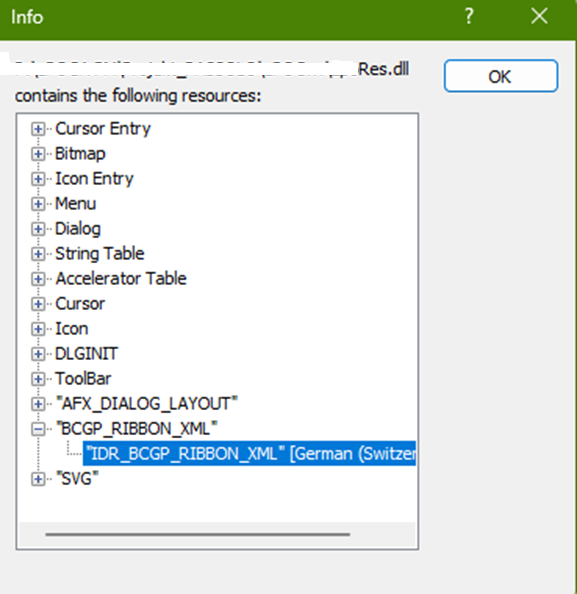577x594 pixels.
Task: Select the Dialog label
Action: (78, 229)
